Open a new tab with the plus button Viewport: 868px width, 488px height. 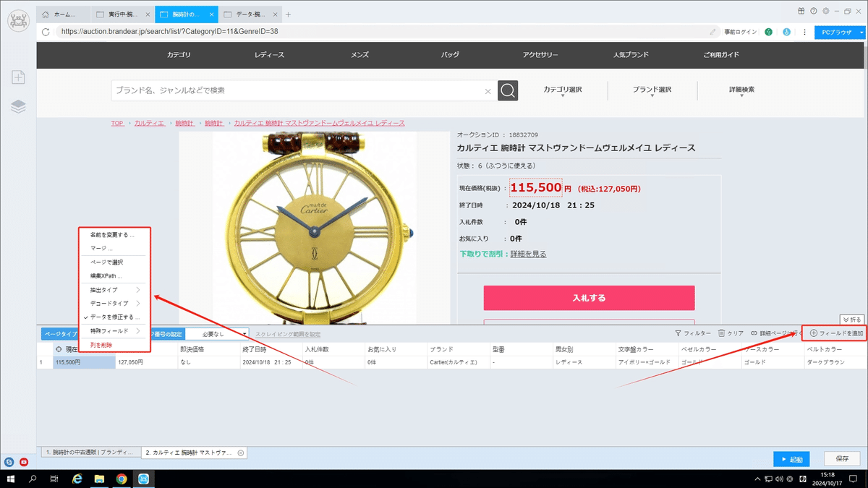coord(288,14)
